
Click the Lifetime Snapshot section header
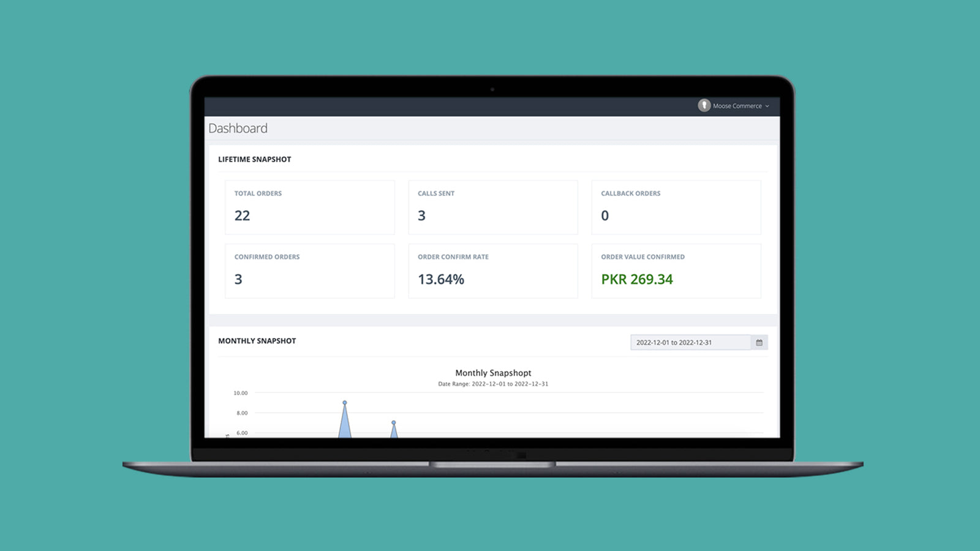(255, 159)
